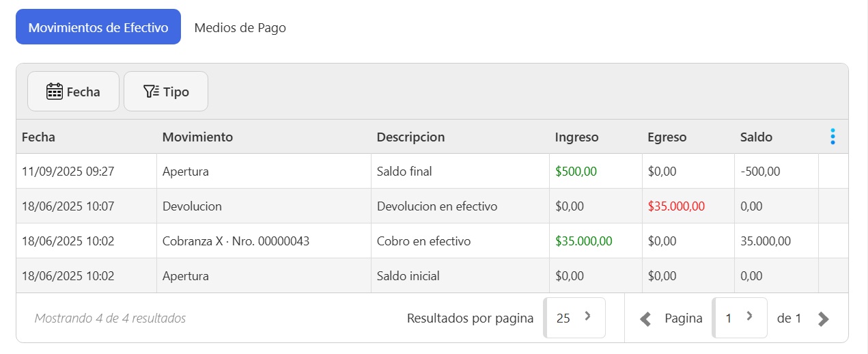
Task: Click the three-dot column options icon
Action: tap(832, 137)
